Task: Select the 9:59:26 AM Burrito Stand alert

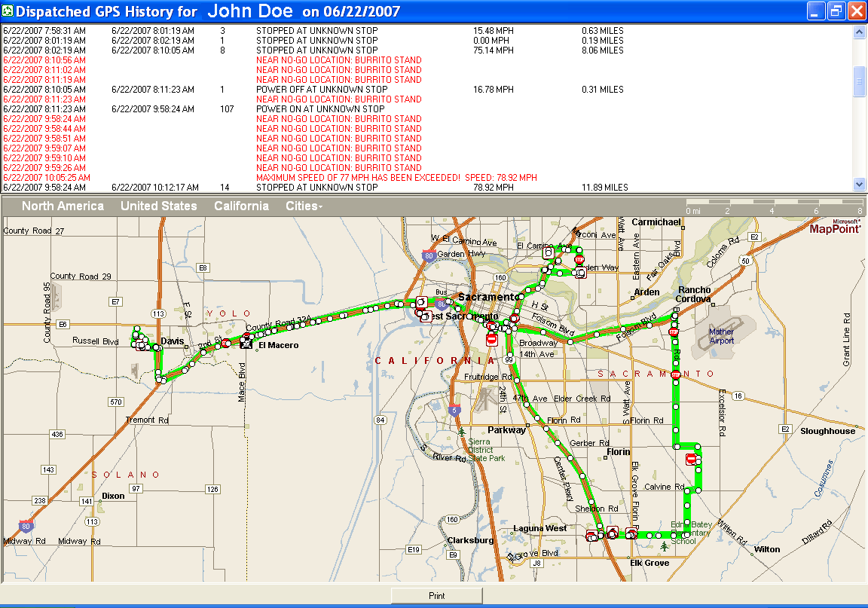Action: [212, 168]
